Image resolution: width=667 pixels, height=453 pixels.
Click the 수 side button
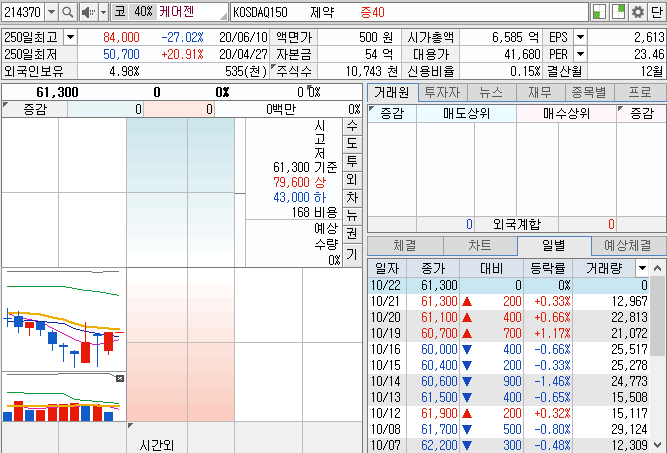(x=352, y=126)
